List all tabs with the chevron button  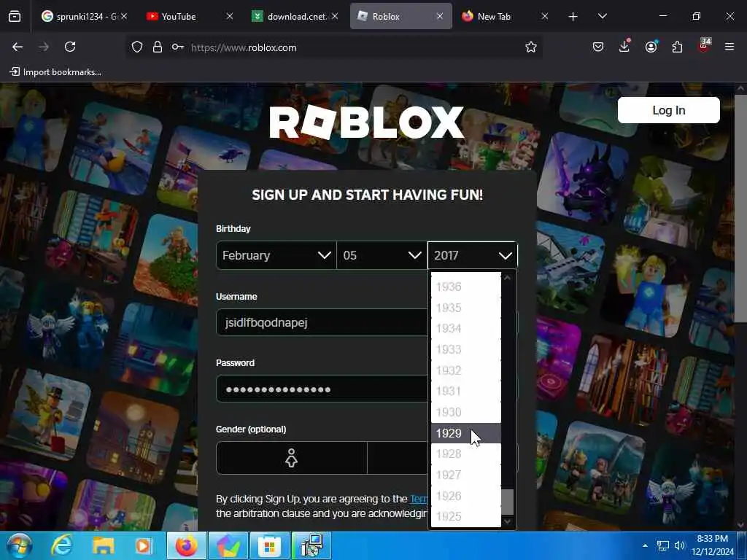tap(602, 17)
